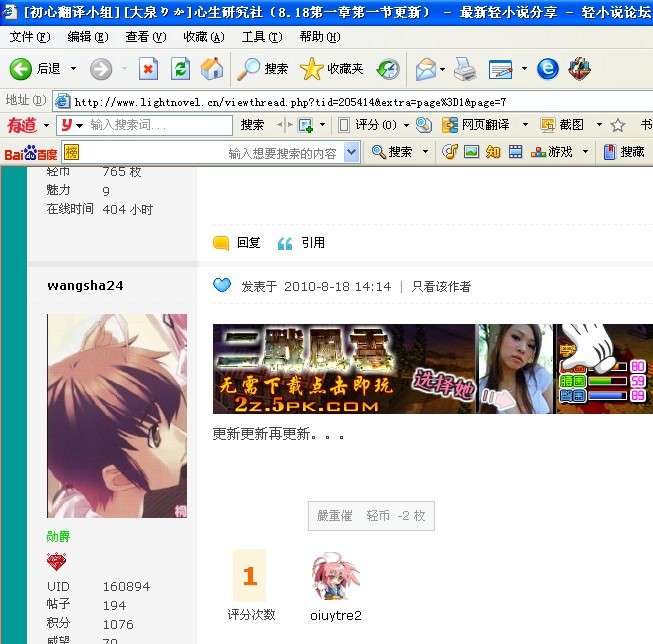Click the Stop loading button
653x644 pixels.
pyautogui.click(x=148, y=69)
